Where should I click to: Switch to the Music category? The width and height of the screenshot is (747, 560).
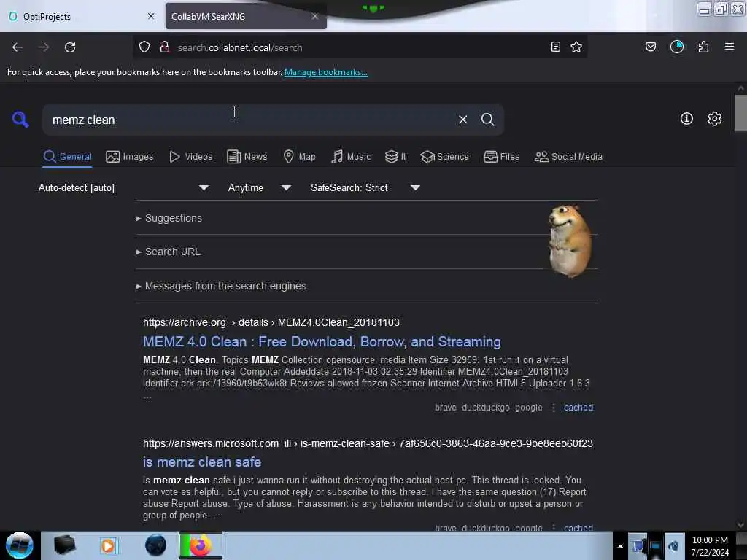tap(351, 156)
